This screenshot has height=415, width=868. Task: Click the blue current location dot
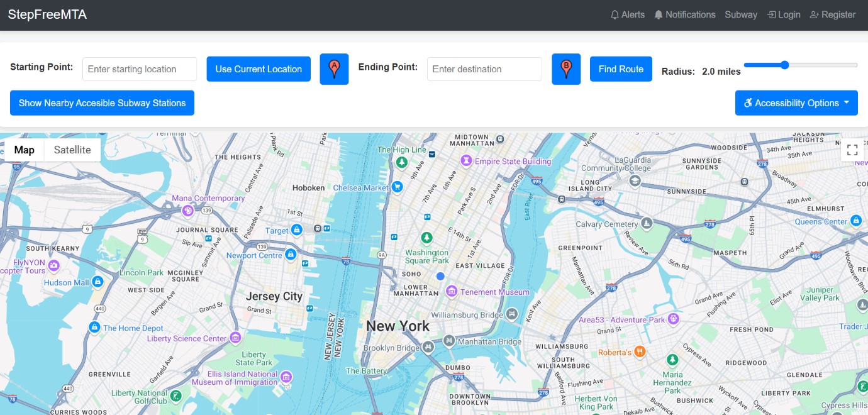click(440, 276)
